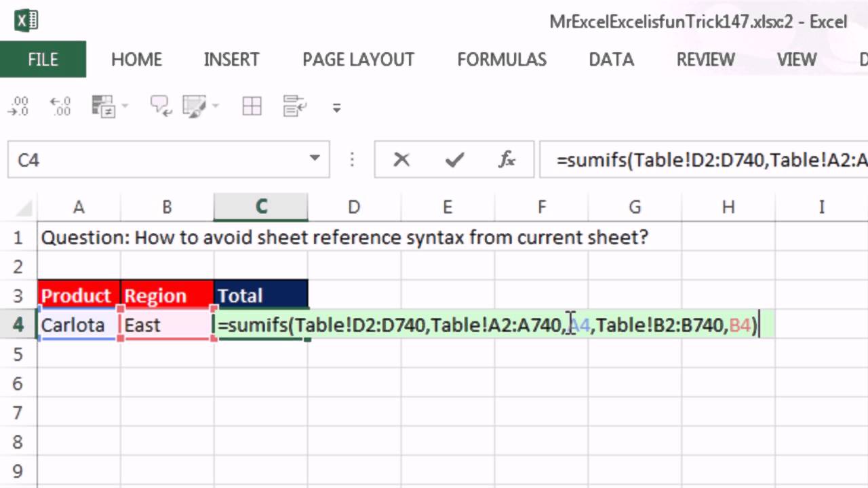Cancel the formula with the X icon

[401, 160]
